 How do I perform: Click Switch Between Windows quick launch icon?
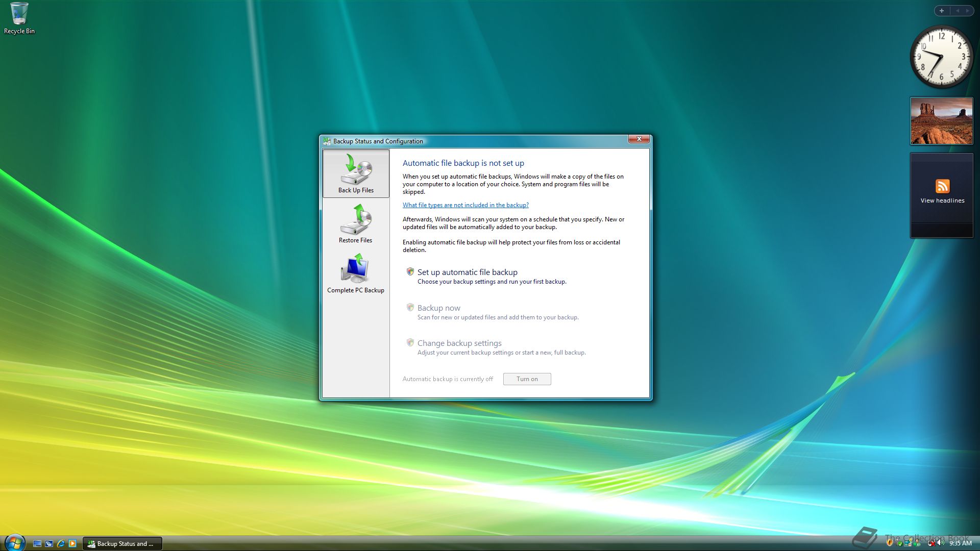(x=49, y=544)
